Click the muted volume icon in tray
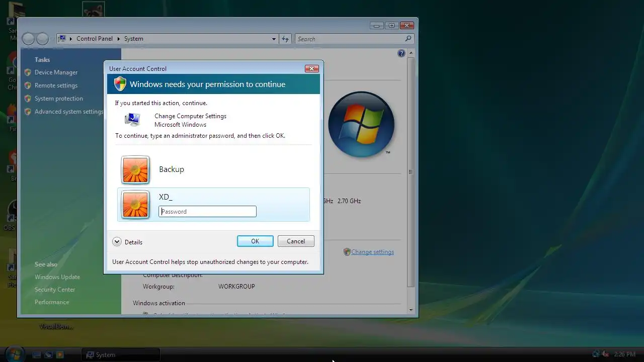The image size is (644, 362). [605, 354]
